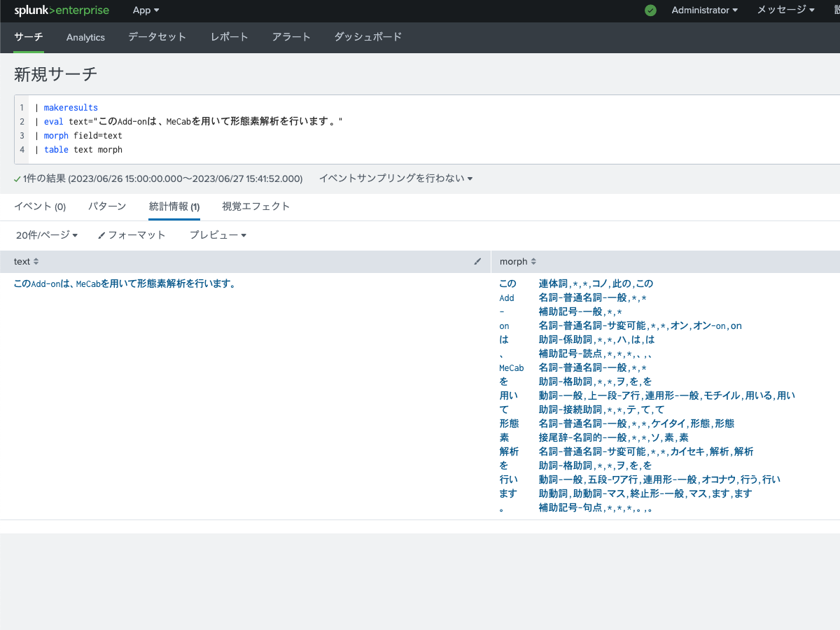Open the 20件/ページ page size dropdown

[x=46, y=235]
